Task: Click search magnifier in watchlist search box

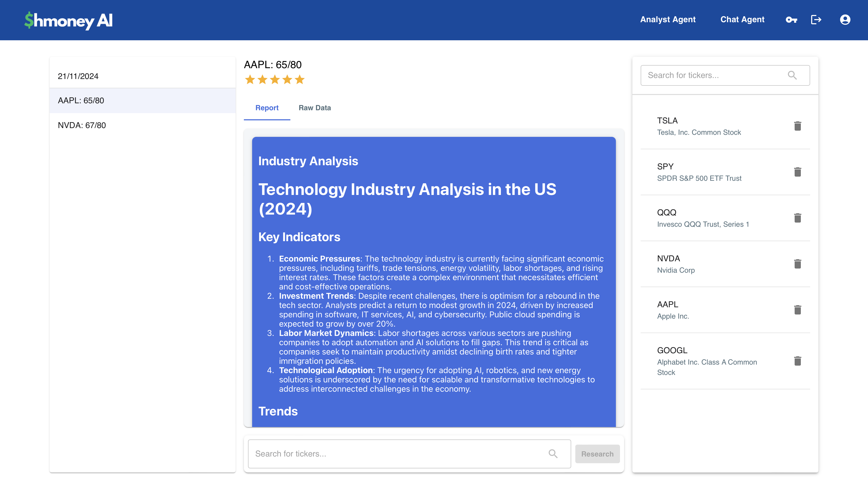Action: point(792,75)
